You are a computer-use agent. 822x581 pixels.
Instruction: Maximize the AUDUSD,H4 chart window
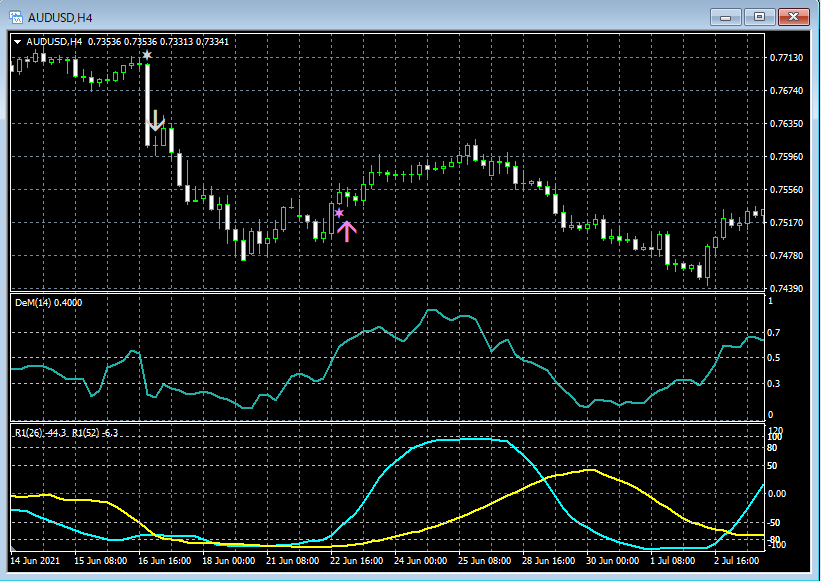[x=760, y=17]
